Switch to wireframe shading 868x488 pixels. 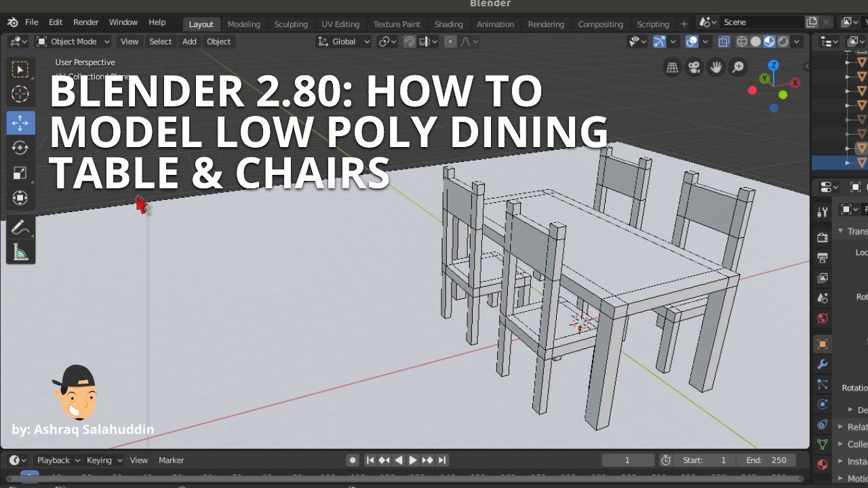point(742,41)
